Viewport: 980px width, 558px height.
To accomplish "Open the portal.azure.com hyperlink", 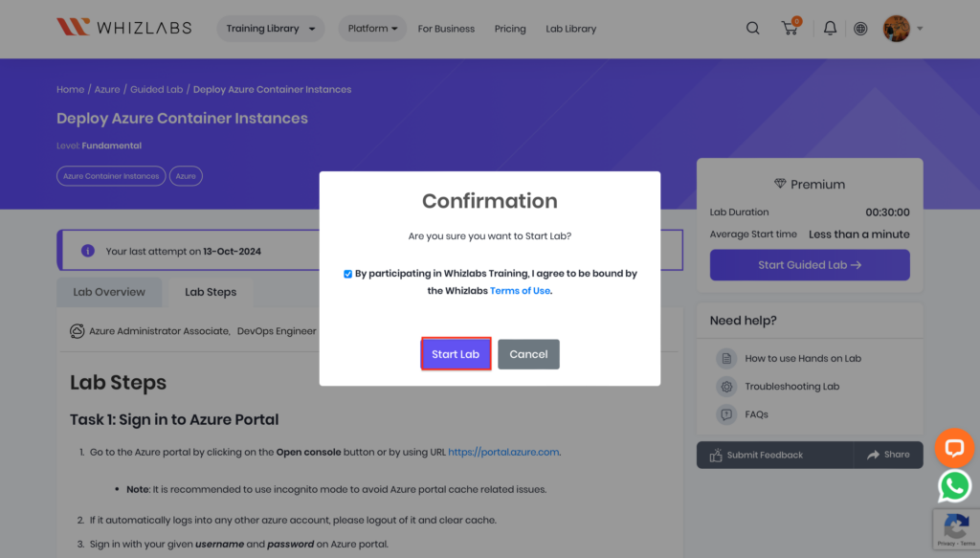I will click(503, 452).
